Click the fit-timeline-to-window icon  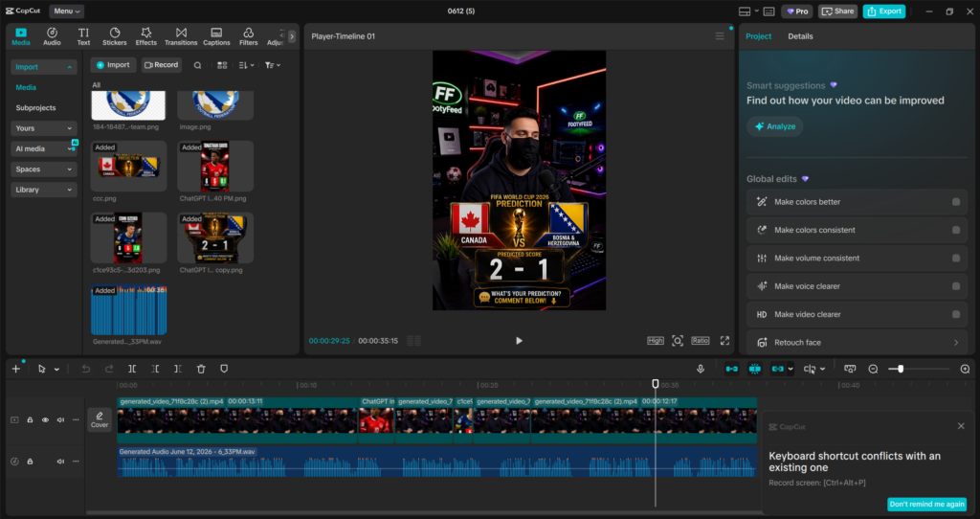tap(850, 369)
